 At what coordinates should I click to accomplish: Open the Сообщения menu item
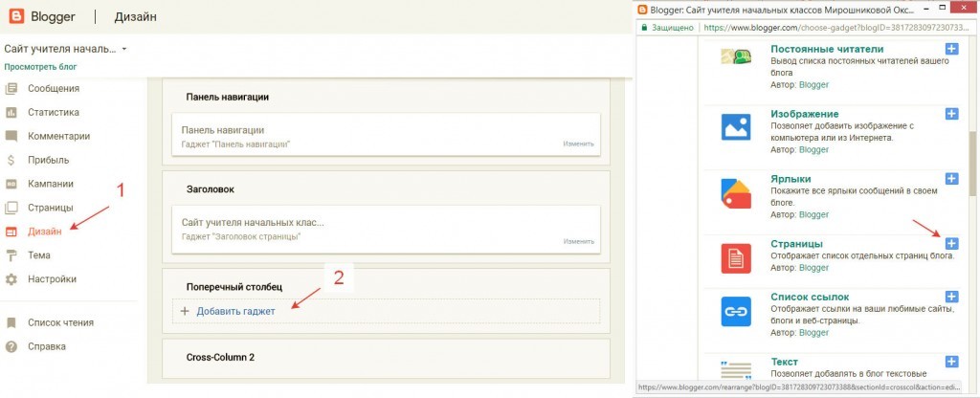[54, 89]
